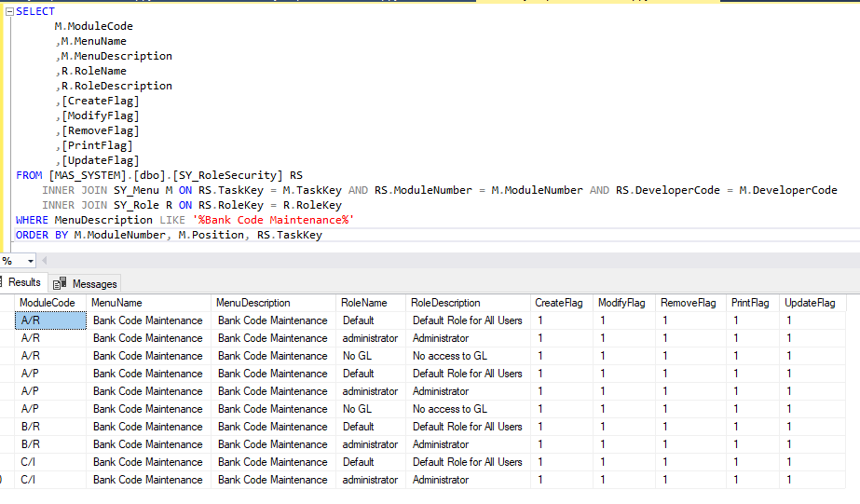860x504 pixels.
Task: Collapse the SELECT statement outline
Action: (9, 11)
